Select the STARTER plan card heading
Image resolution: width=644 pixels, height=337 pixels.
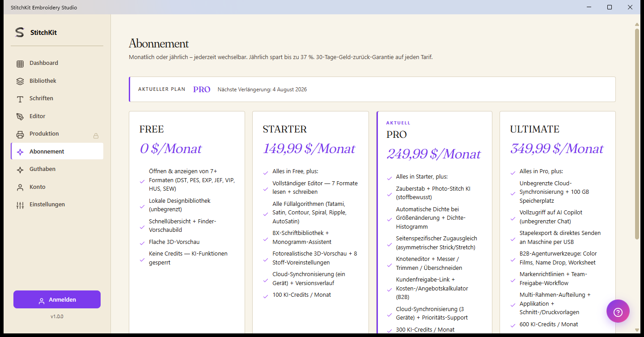tap(285, 129)
